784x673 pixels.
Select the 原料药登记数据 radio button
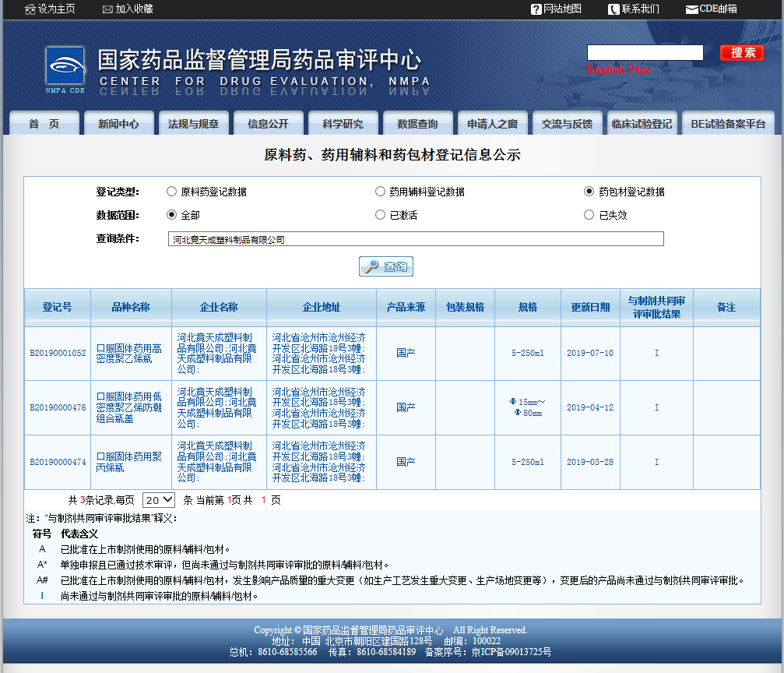[x=171, y=191]
